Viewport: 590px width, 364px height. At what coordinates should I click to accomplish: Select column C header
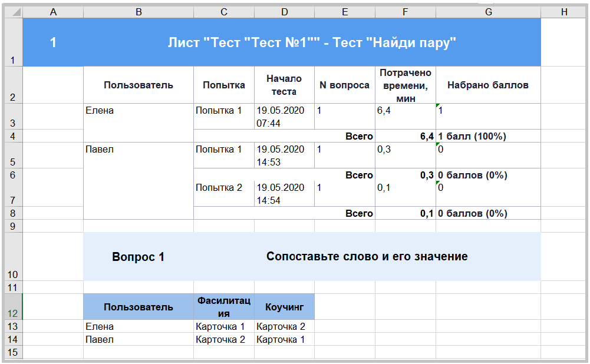coord(224,12)
